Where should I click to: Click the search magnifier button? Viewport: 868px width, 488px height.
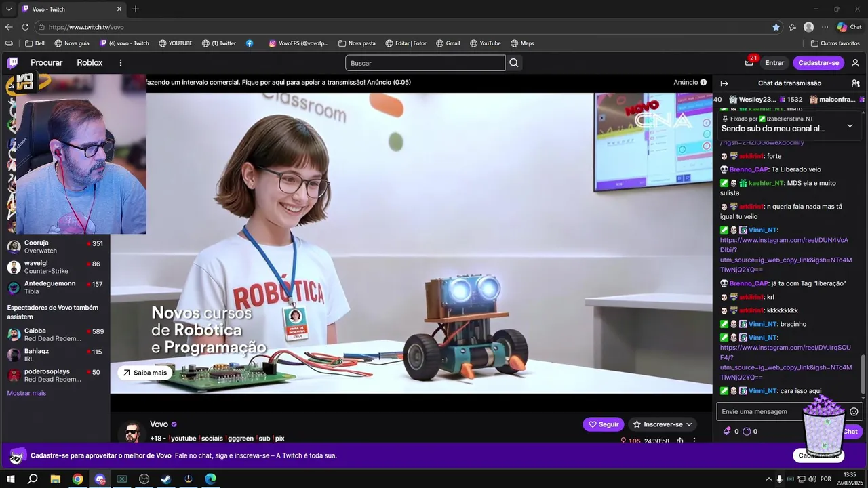coord(514,63)
